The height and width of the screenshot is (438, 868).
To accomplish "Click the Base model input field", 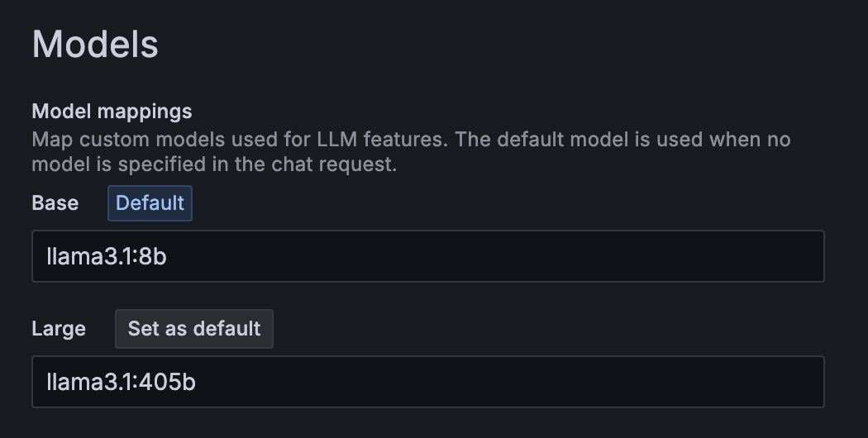I will (x=427, y=256).
